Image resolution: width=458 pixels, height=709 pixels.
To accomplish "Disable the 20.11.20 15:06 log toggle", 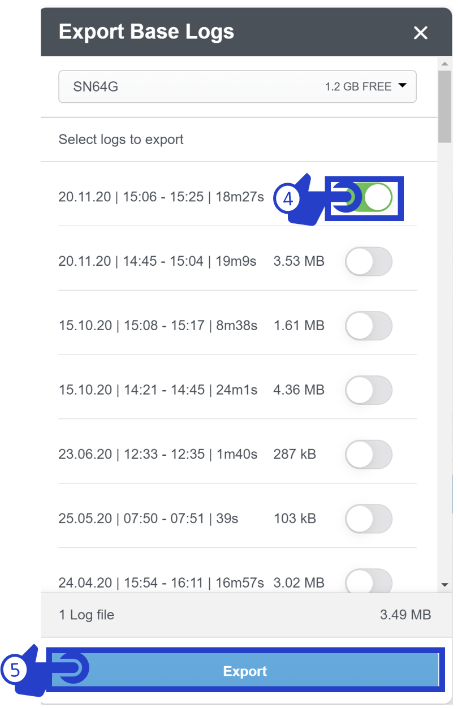I will [x=369, y=198].
